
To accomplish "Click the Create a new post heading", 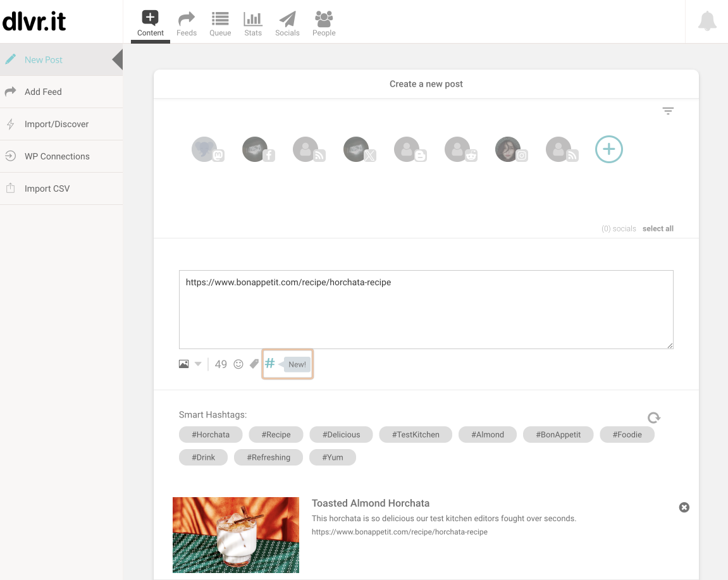I will pos(426,84).
